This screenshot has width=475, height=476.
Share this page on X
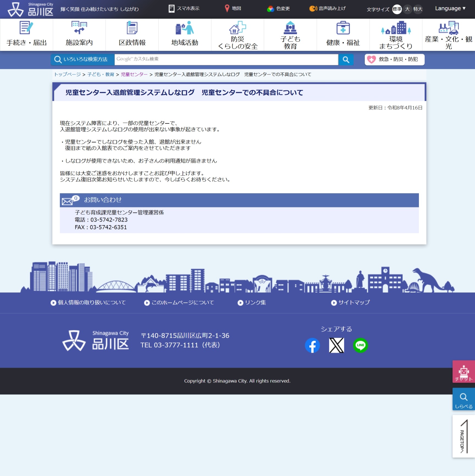336,345
